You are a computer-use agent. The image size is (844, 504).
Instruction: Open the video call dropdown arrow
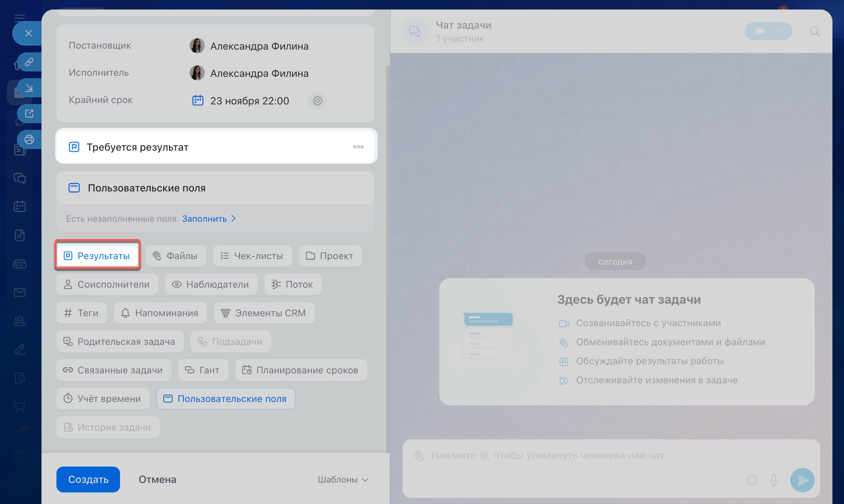point(781,31)
